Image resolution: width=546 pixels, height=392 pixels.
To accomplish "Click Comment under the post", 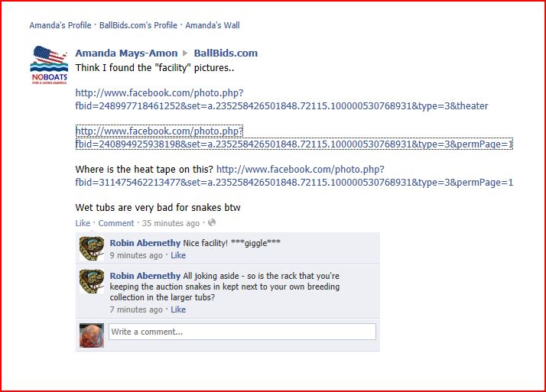I will tap(116, 223).
